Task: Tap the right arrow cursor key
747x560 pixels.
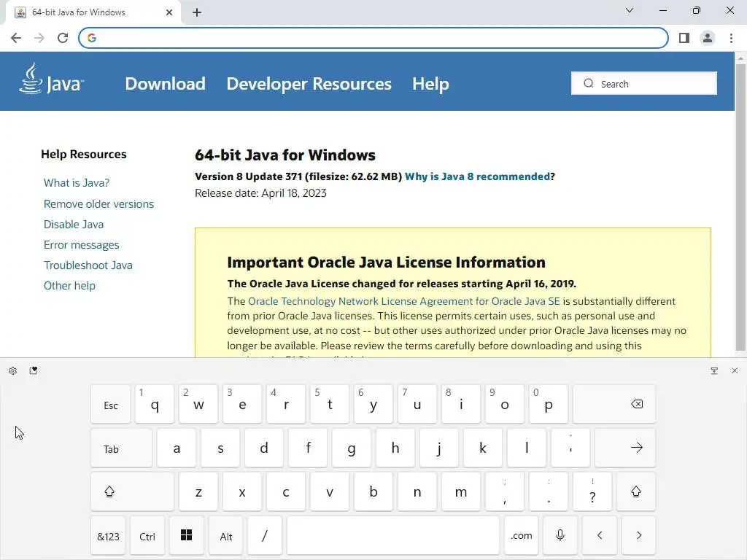Action: 639,536
